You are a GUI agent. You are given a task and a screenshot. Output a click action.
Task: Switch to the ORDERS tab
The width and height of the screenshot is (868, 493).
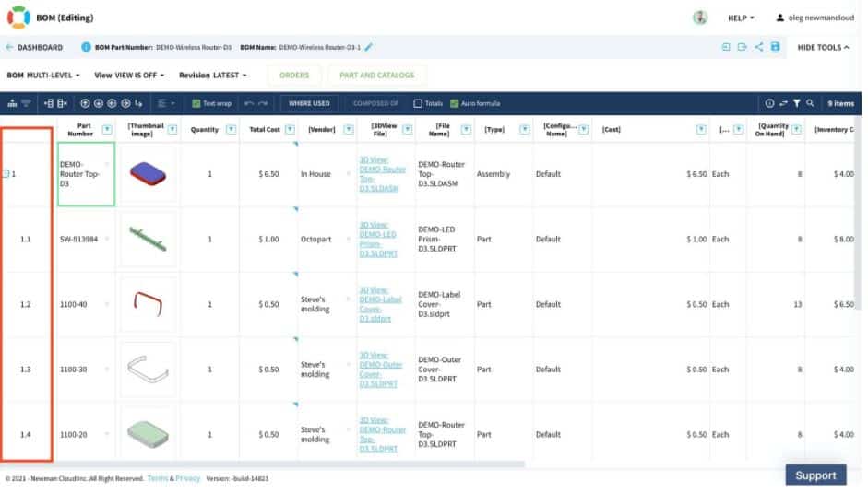(294, 76)
